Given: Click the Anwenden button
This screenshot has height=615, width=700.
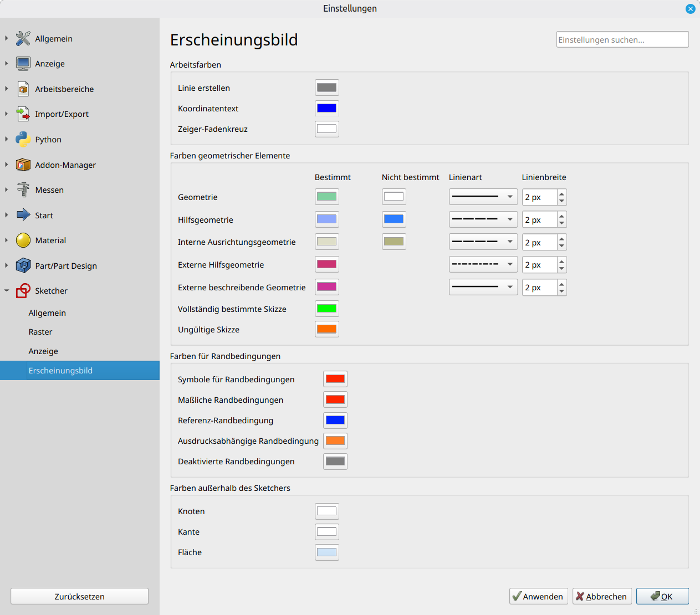Looking at the screenshot, I should [x=539, y=596].
